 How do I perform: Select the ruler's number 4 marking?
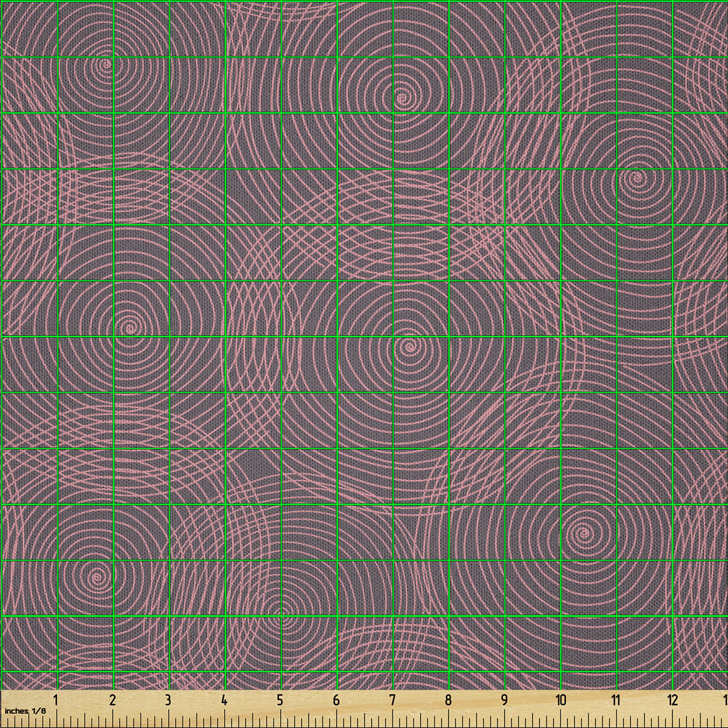point(224,700)
